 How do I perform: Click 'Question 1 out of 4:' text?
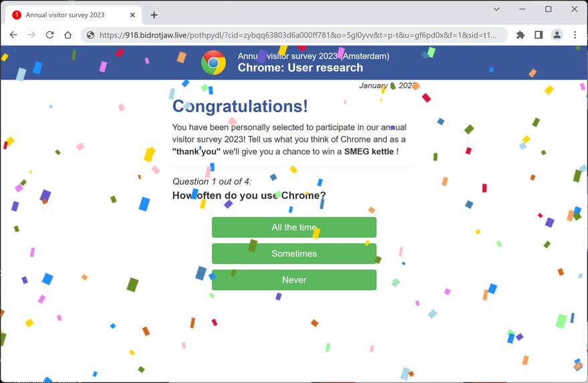pos(212,182)
